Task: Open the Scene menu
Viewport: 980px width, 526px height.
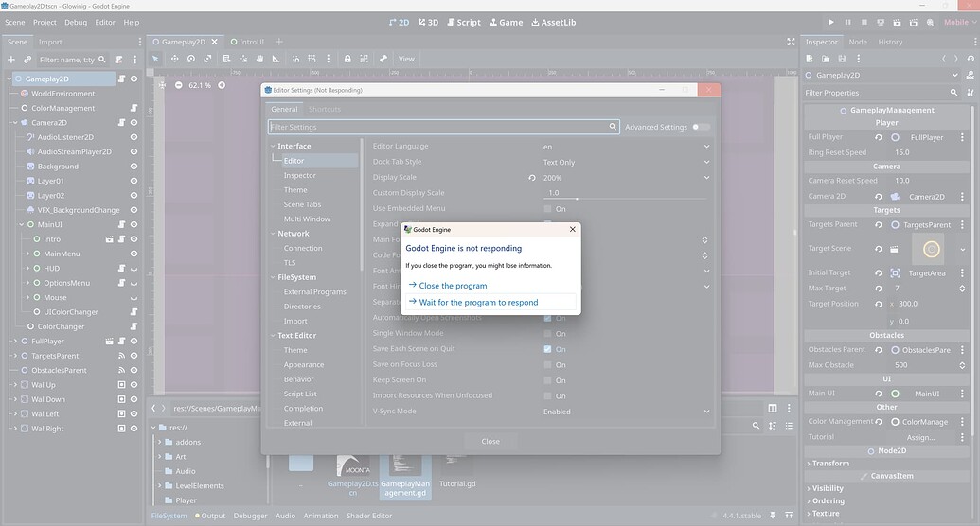Action: pos(15,22)
